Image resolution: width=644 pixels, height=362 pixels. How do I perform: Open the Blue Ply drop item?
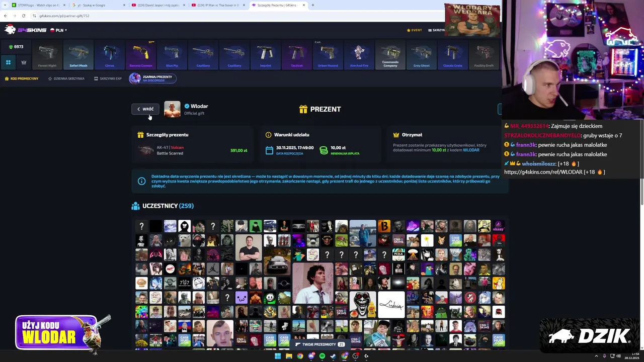point(172,55)
